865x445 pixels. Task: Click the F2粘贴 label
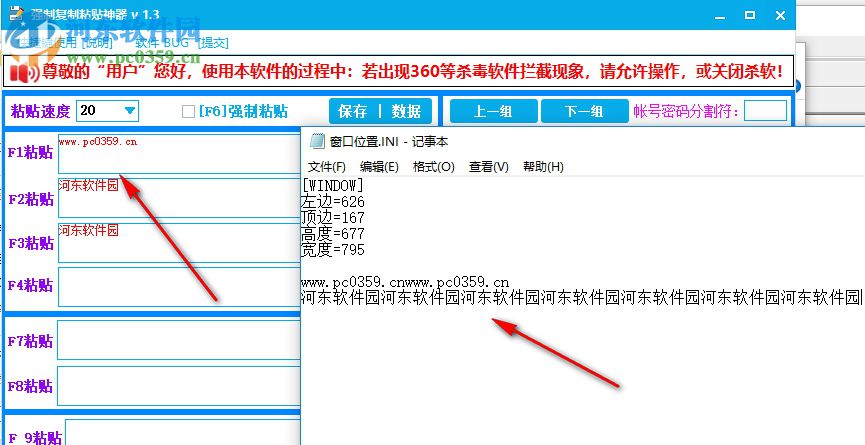click(30, 199)
